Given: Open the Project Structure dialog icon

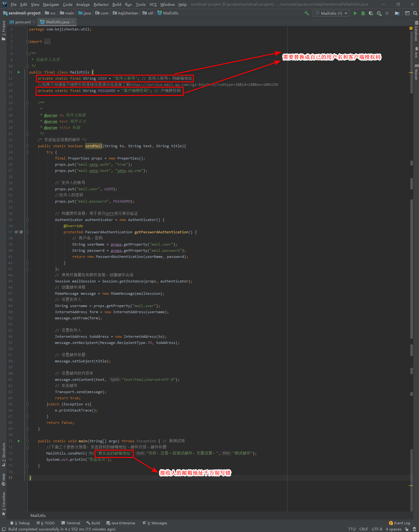Looking at the screenshot, I should point(397,13).
